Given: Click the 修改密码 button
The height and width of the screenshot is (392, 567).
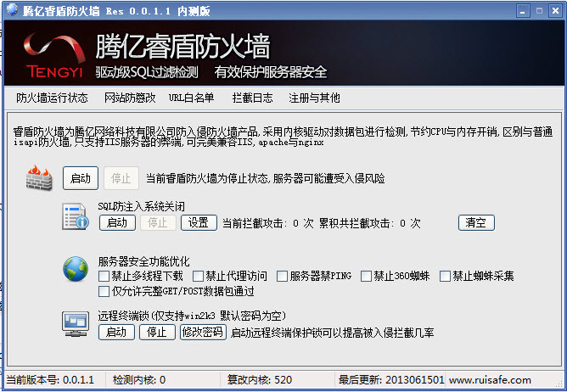Looking at the screenshot, I should [x=203, y=332].
